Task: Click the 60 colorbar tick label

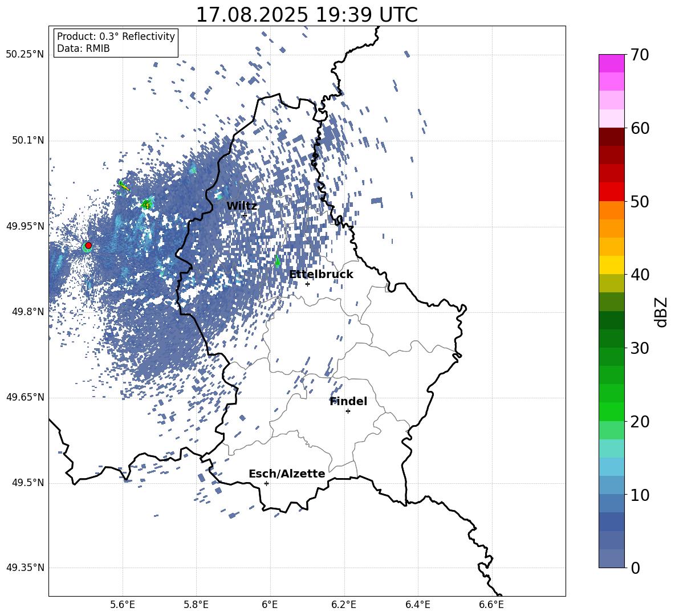Action: point(640,128)
